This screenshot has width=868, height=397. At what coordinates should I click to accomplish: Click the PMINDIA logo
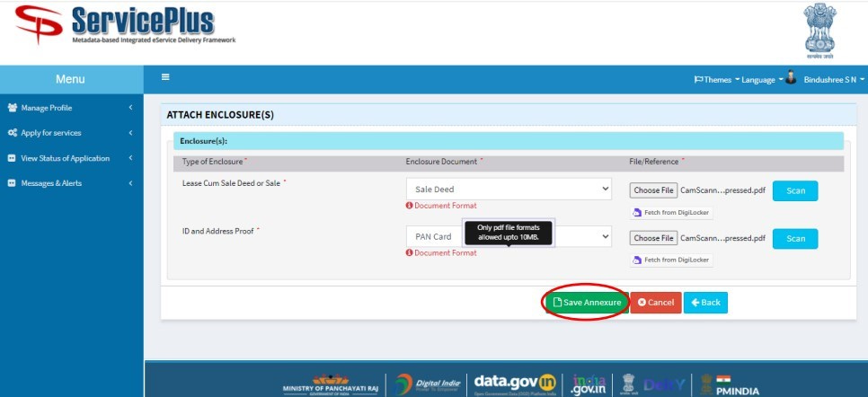pos(730,384)
